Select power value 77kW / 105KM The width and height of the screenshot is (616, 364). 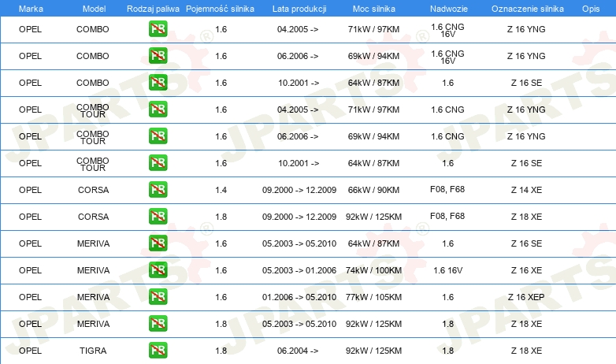(x=373, y=297)
